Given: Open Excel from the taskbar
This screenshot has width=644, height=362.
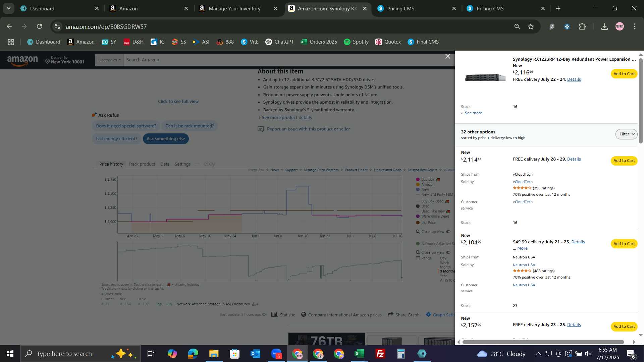Looking at the screenshot, I should (x=359, y=354).
